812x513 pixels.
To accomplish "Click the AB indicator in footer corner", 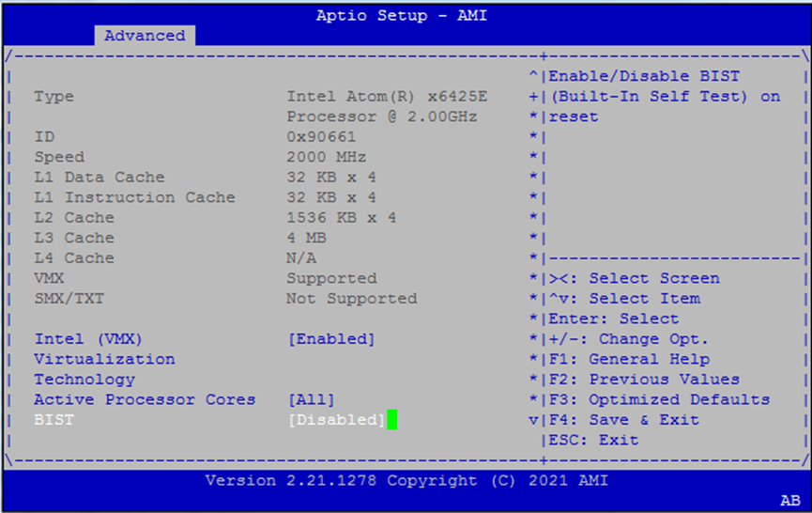I will pos(790,501).
